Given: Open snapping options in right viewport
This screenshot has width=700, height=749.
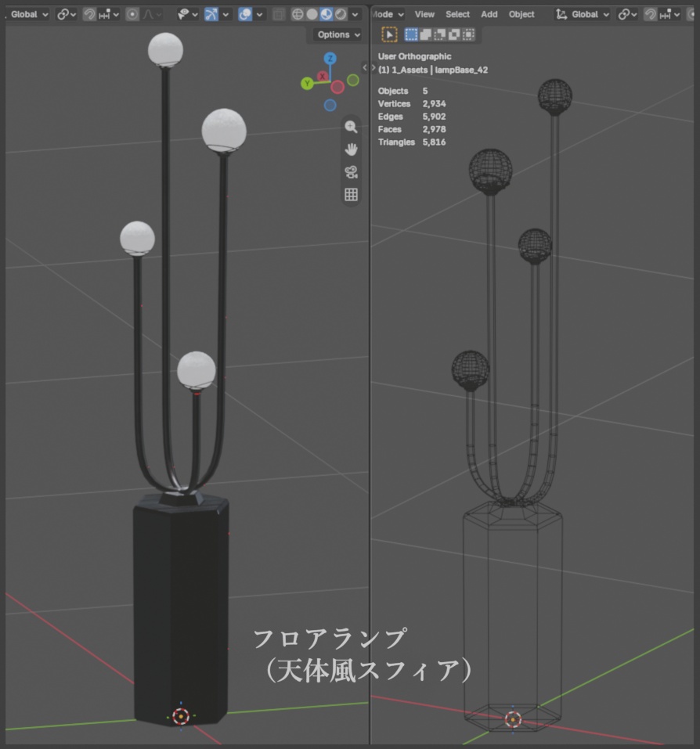Looking at the screenshot, I should (x=669, y=14).
